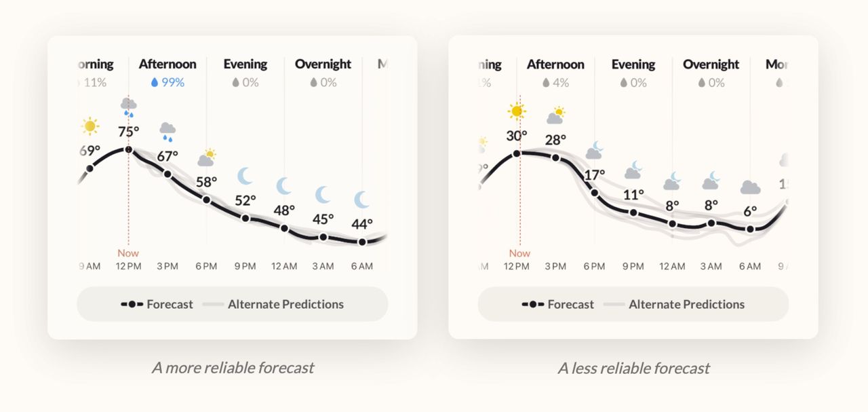Click Forecast legend item in the left card
The height and width of the screenshot is (412, 868).
click(157, 304)
